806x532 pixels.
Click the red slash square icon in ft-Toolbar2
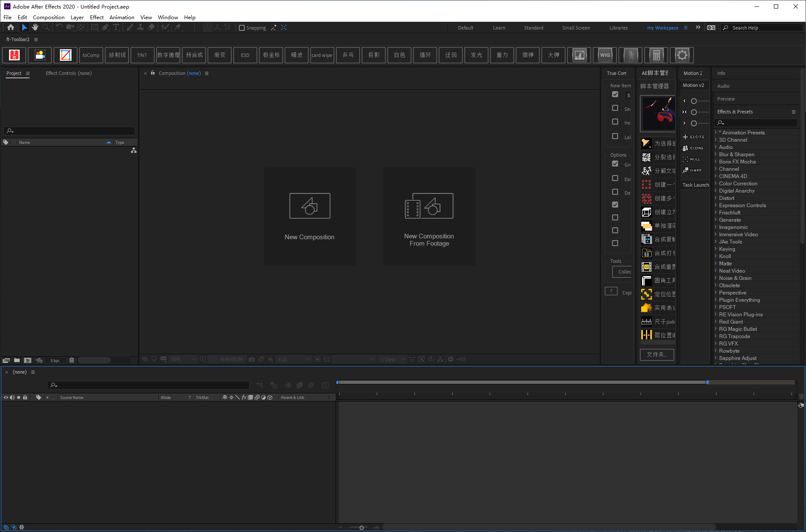point(65,55)
